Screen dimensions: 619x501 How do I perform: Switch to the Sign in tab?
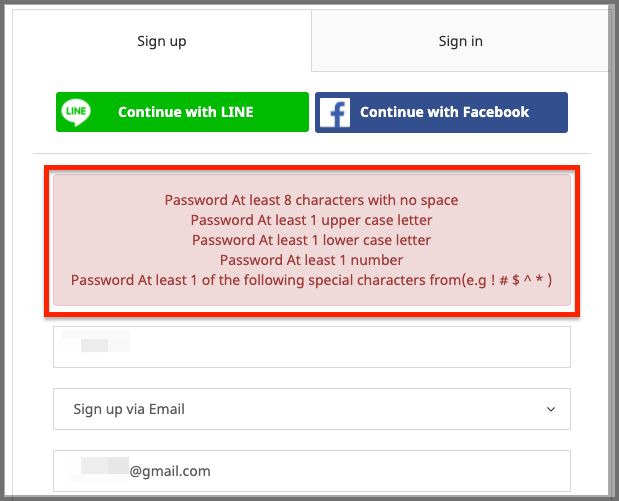click(x=460, y=41)
